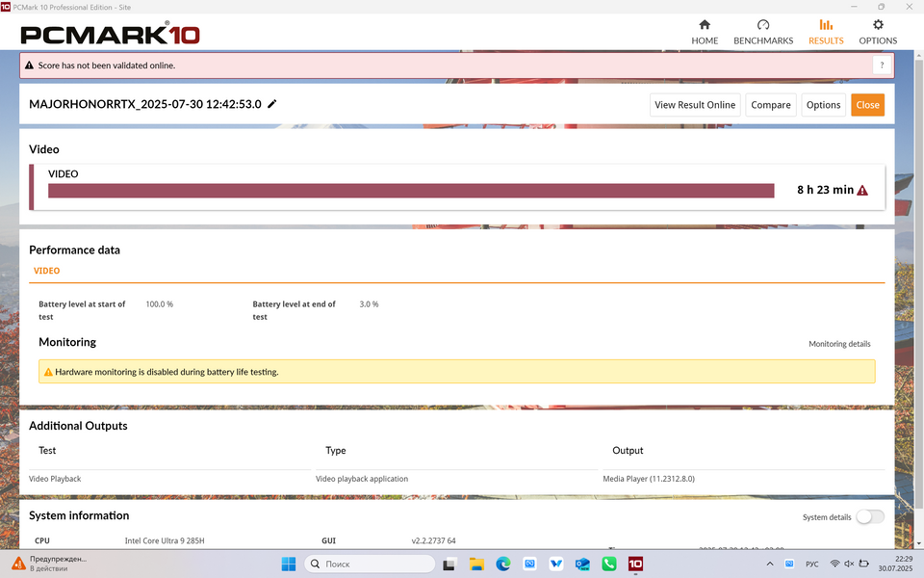
Task: Click the question mark help button
Action: [882, 66]
